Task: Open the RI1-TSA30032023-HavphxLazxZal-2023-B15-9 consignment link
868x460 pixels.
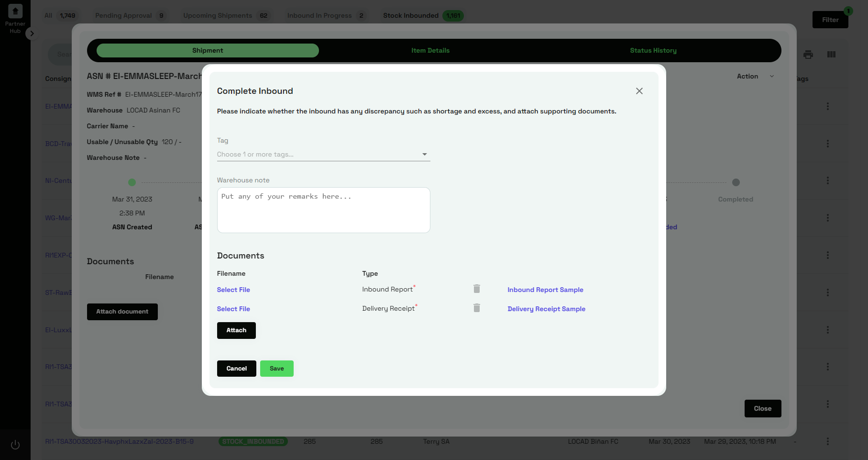Action: [x=120, y=441]
